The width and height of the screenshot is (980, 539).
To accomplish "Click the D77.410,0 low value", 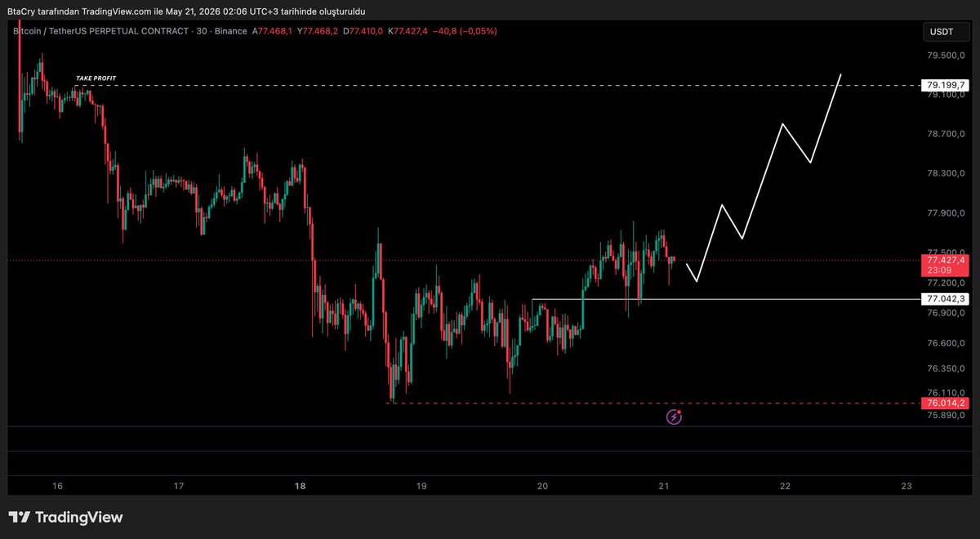I will point(363,31).
